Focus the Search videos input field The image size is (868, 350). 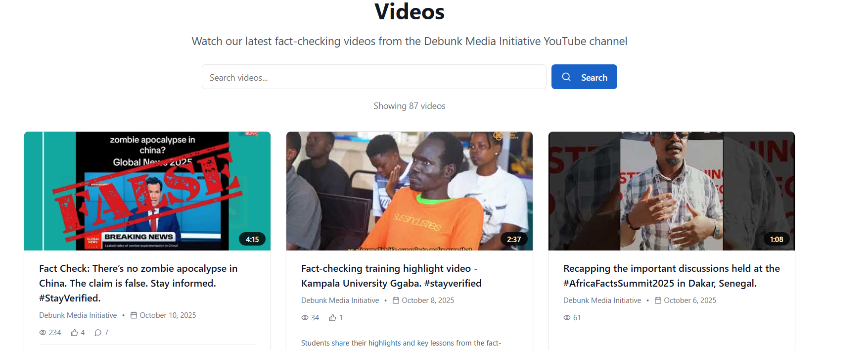point(373,77)
